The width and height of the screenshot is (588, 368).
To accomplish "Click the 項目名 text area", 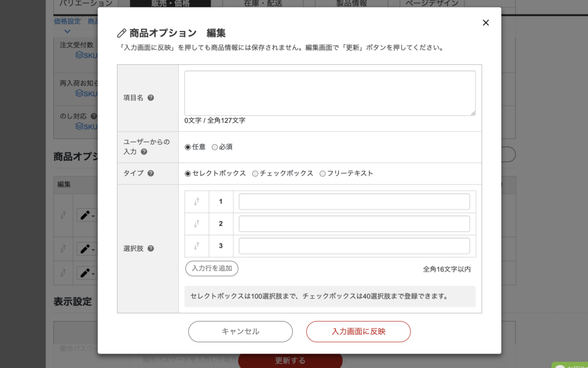I will (330, 94).
